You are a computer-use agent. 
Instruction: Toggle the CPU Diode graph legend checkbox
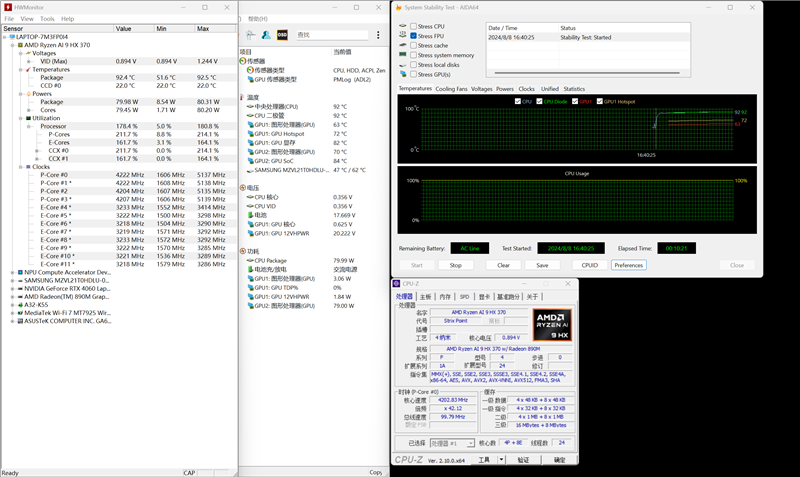pos(539,102)
